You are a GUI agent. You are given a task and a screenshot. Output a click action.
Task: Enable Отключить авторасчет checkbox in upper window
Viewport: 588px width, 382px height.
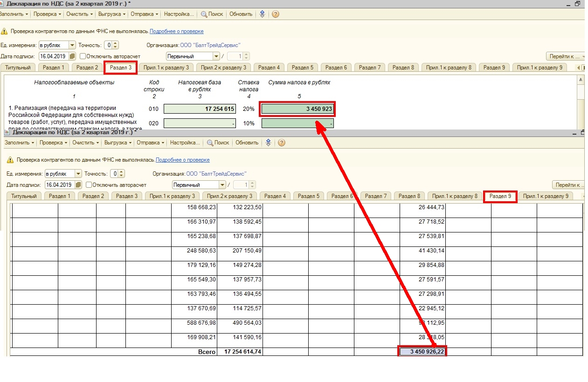click(83, 56)
